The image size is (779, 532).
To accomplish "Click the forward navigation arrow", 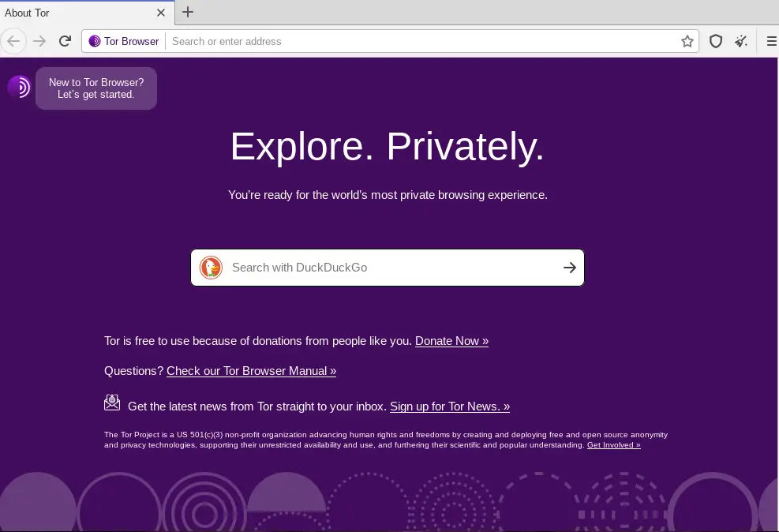I will click(x=39, y=41).
